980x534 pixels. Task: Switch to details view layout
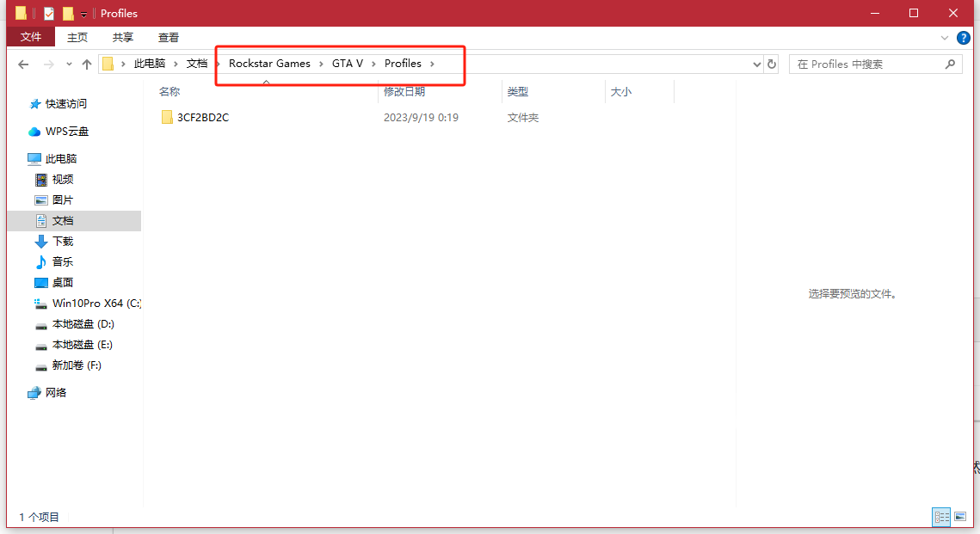[942, 517]
